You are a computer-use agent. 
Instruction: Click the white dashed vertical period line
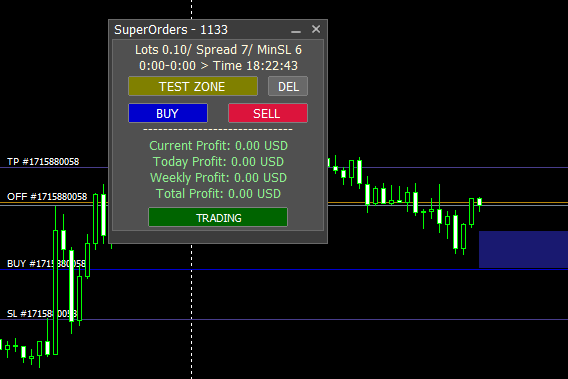click(192, 312)
